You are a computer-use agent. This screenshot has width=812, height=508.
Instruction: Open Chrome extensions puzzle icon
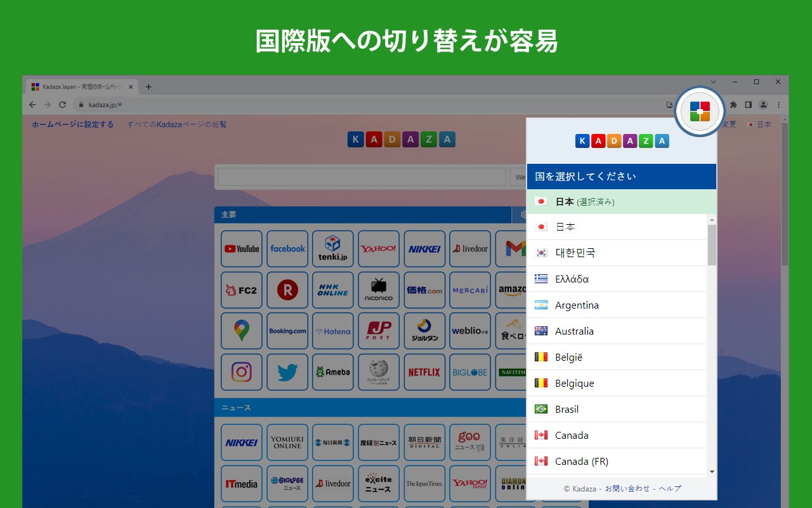click(x=733, y=105)
